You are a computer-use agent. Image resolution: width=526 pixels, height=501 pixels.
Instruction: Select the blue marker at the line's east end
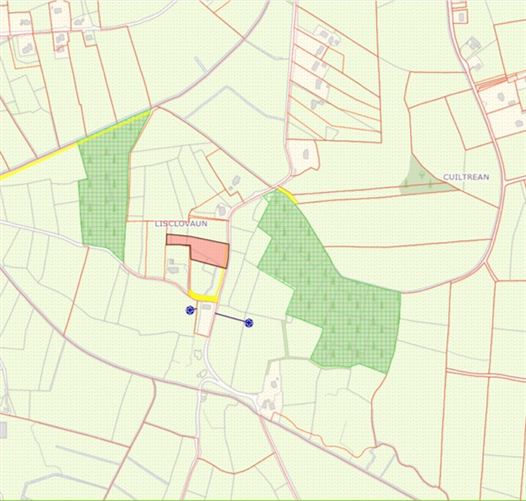tap(249, 323)
